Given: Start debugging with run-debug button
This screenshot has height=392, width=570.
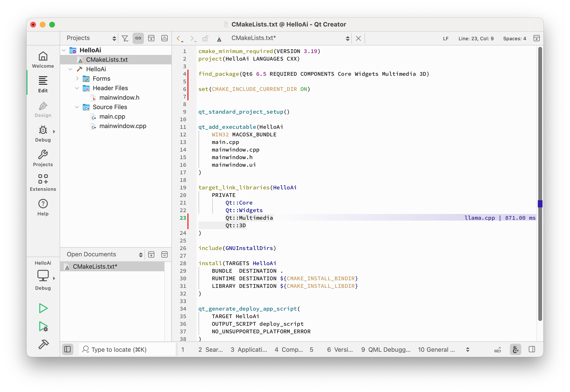Looking at the screenshot, I should [43, 327].
